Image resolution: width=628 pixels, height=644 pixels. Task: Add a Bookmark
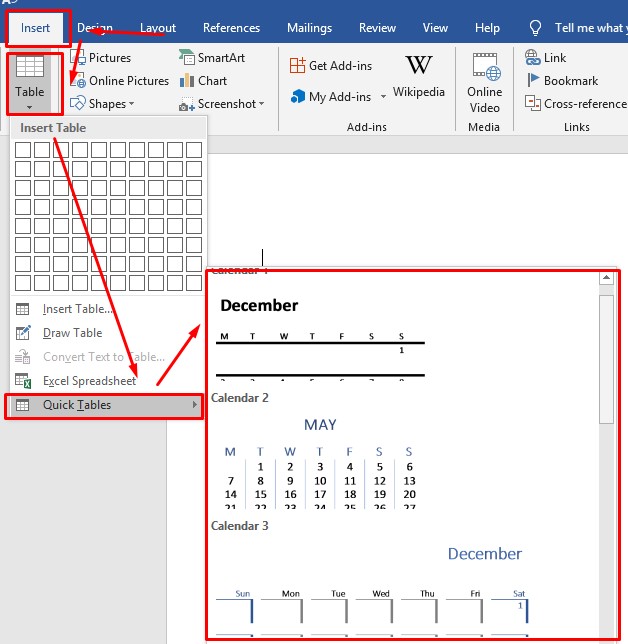click(x=561, y=80)
